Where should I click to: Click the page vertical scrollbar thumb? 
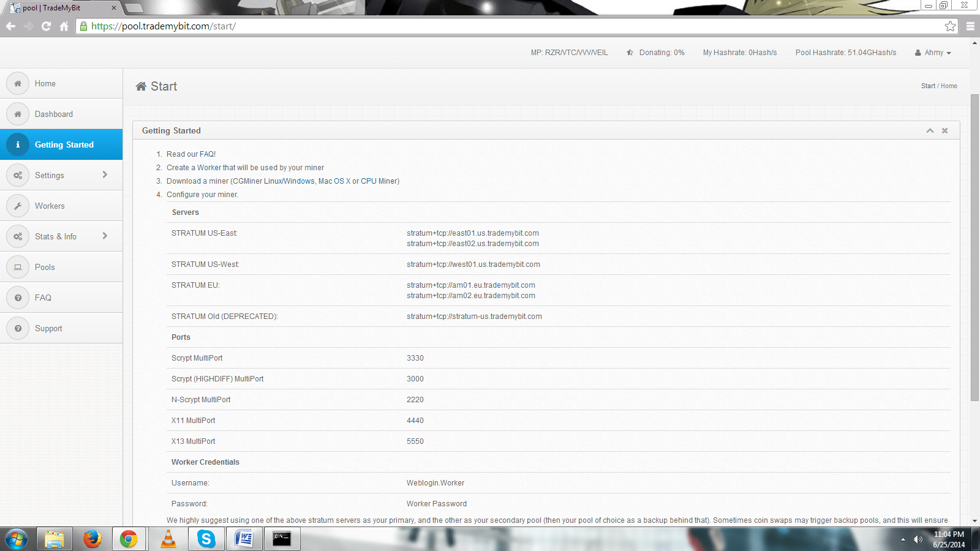tap(974, 248)
